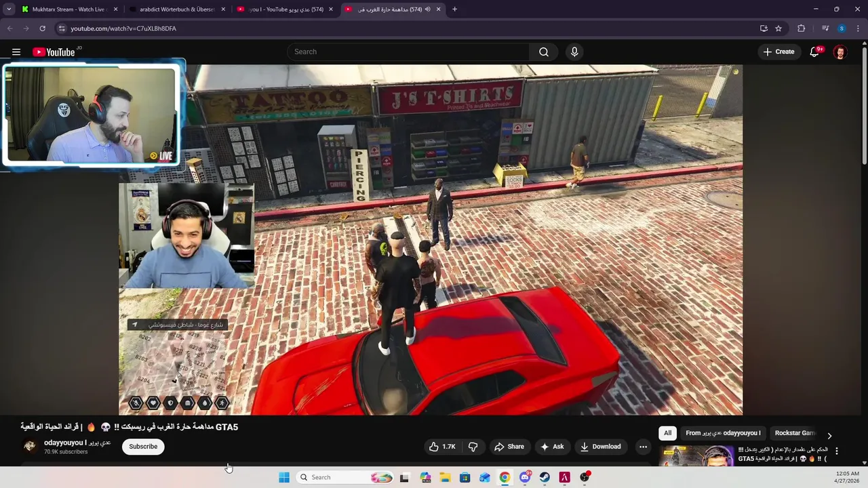Select the From odayyouyou filter chip
Screen dimensions: 868x488
(723, 433)
